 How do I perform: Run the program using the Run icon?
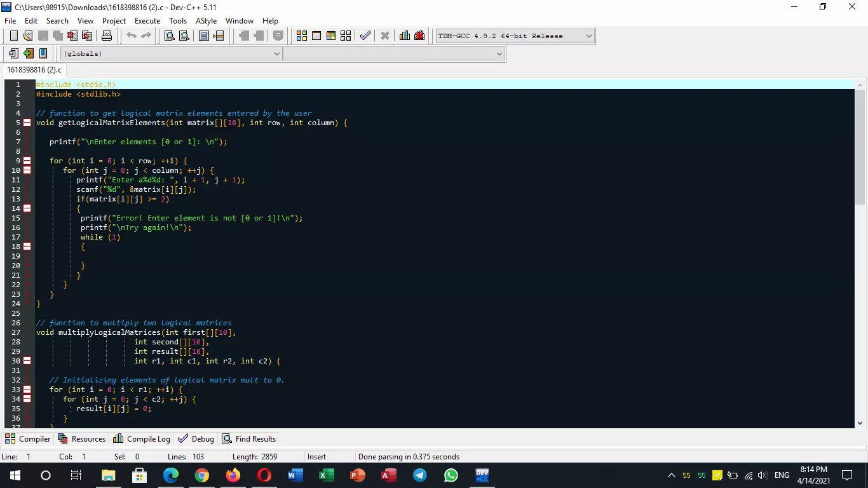click(316, 36)
